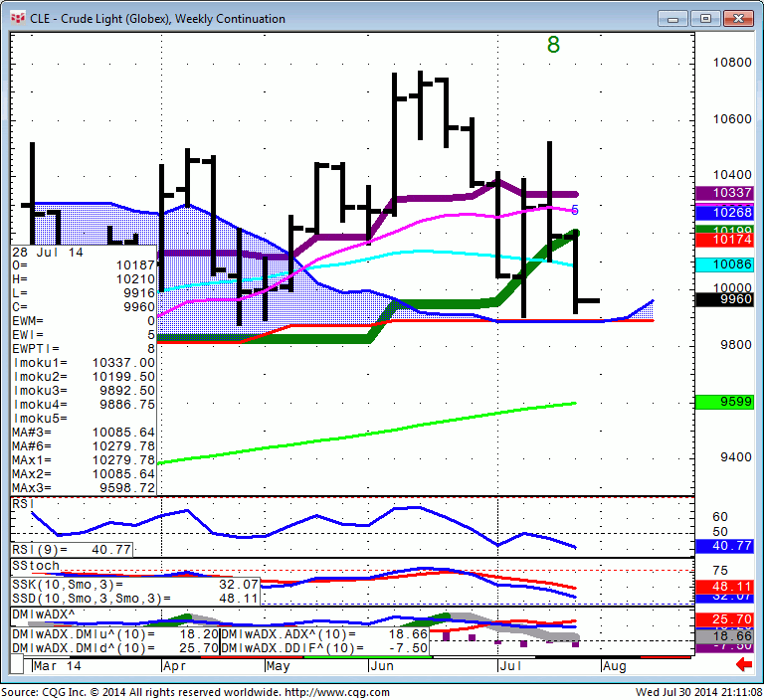Click the MA#3= 10085.64 row
The width and height of the screenshot is (764, 700).
coord(84,433)
